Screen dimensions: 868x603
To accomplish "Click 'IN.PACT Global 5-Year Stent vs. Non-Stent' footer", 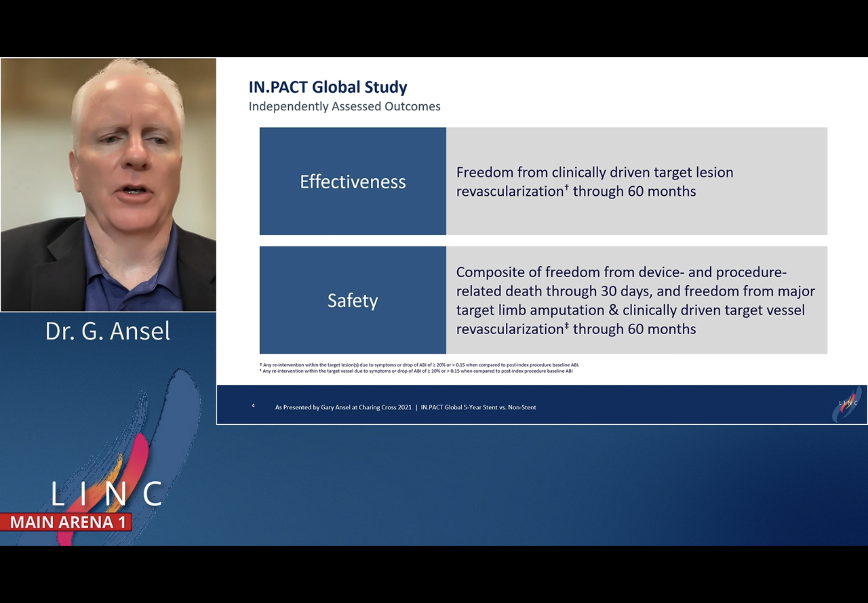I will pos(479,407).
